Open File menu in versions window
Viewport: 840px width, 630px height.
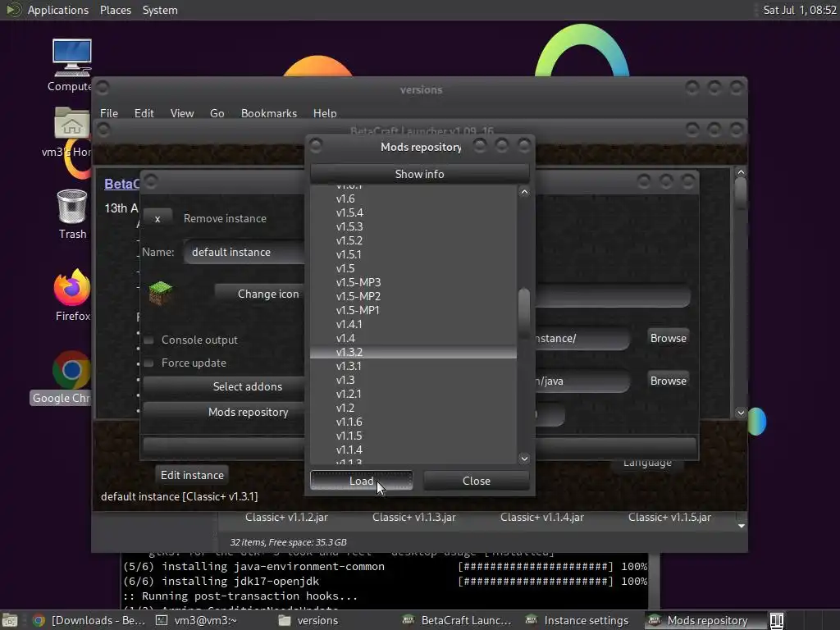109,113
